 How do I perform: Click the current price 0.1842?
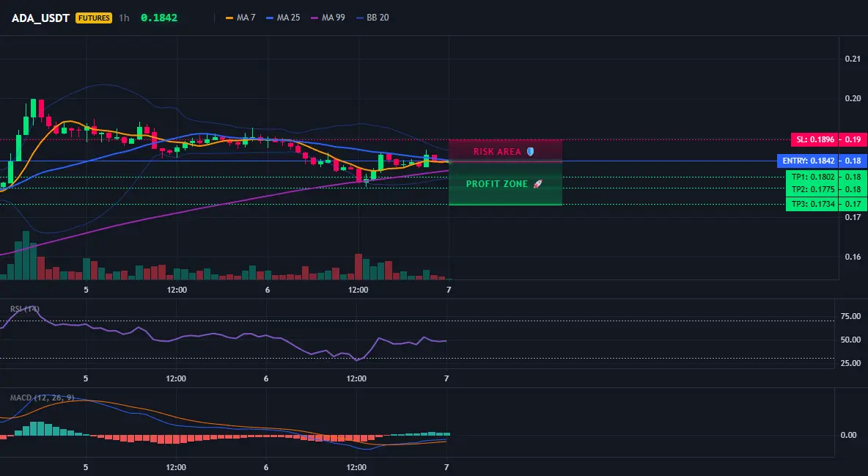(159, 18)
